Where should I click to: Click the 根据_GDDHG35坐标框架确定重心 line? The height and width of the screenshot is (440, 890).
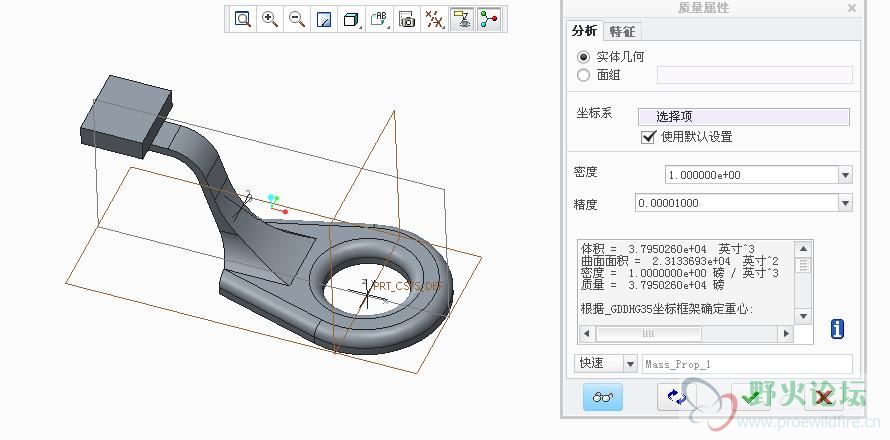point(667,309)
